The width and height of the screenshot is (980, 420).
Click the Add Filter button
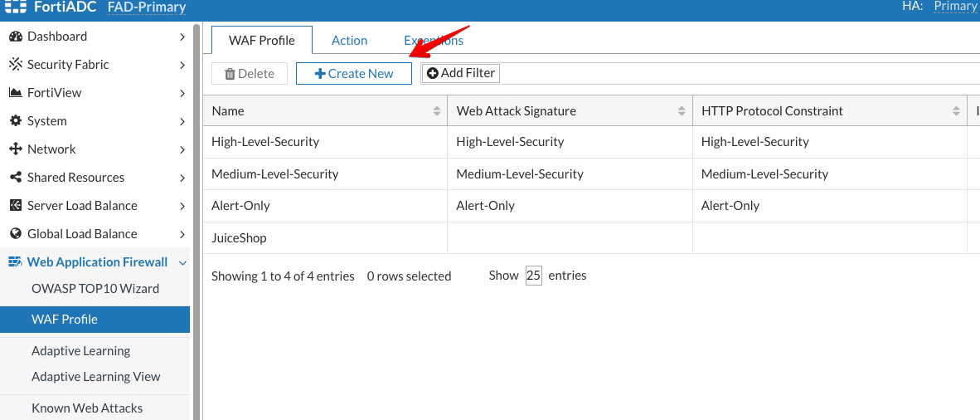point(460,73)
